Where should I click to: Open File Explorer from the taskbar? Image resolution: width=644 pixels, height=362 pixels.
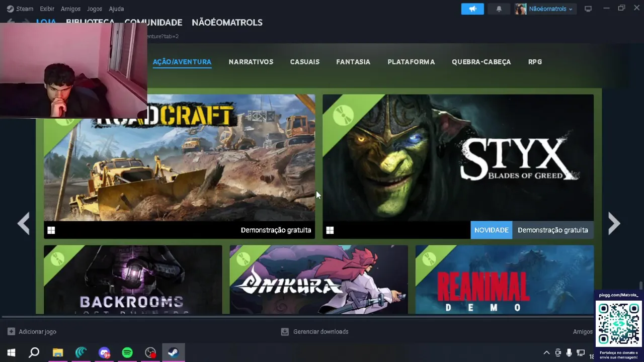tap(58, 353)
